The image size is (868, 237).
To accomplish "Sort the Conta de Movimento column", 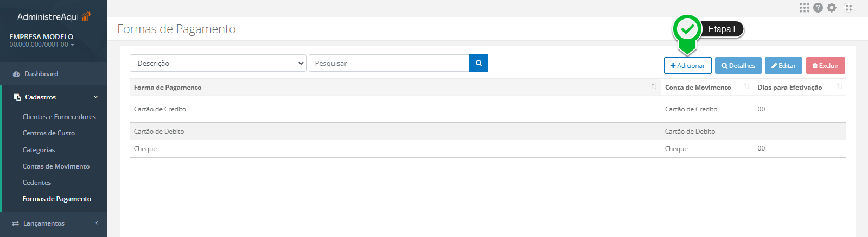I will (x=747, y=86).
